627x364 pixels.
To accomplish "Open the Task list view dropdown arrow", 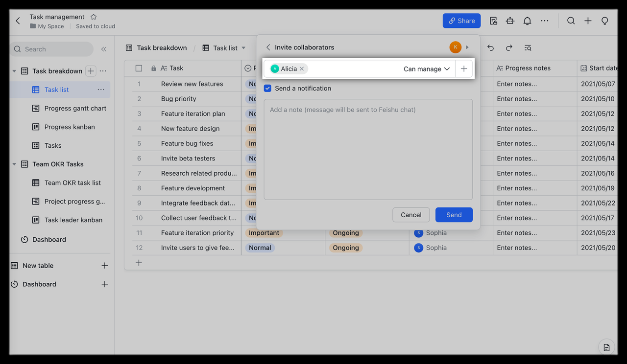I will click(x=243, y=48).
